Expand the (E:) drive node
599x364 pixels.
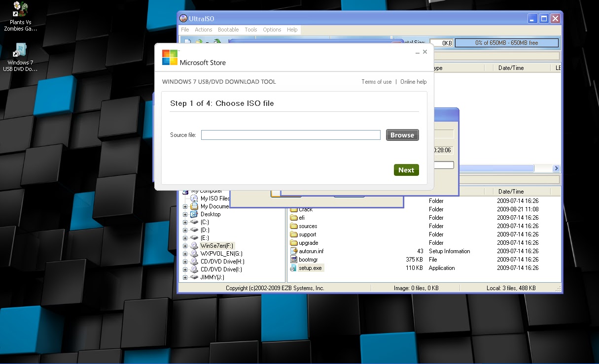tap(185, 238)
